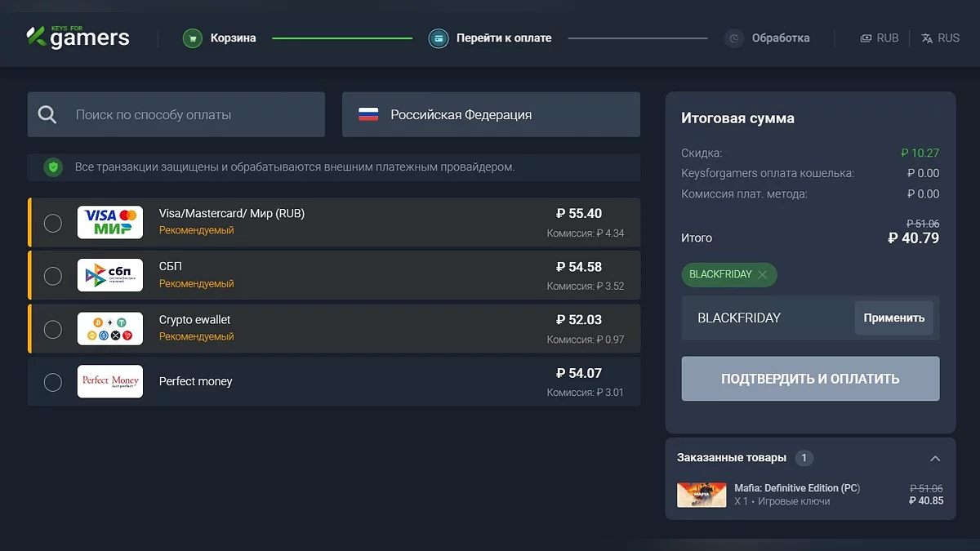Click the payment card step icon

click(439, 38)
